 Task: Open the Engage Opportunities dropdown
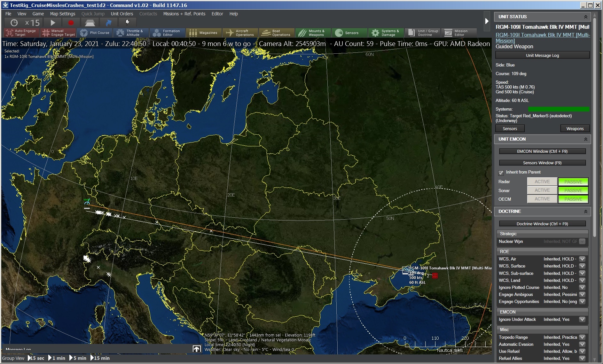point(582,301)
